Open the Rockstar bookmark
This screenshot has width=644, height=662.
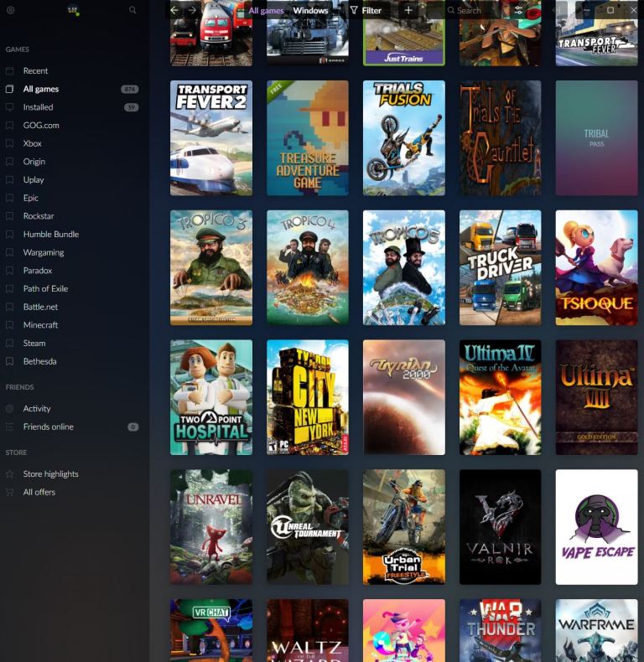(x=39, y=216)
